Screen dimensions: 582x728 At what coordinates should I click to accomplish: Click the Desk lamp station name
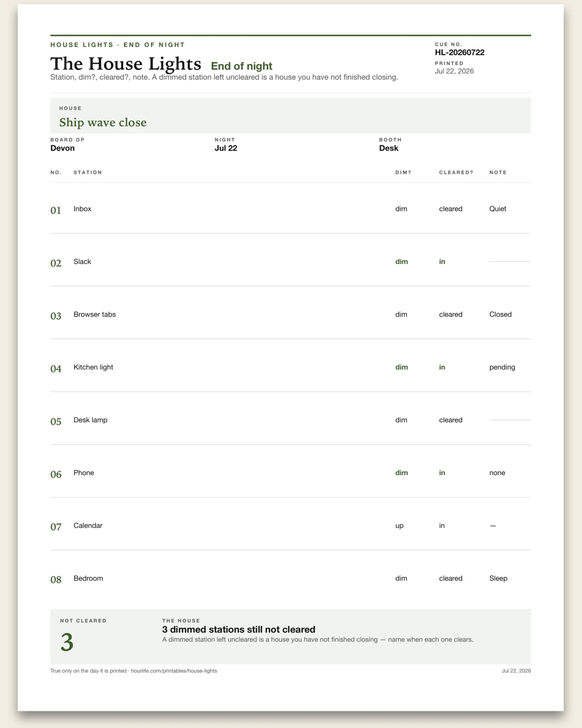[91, 420]
